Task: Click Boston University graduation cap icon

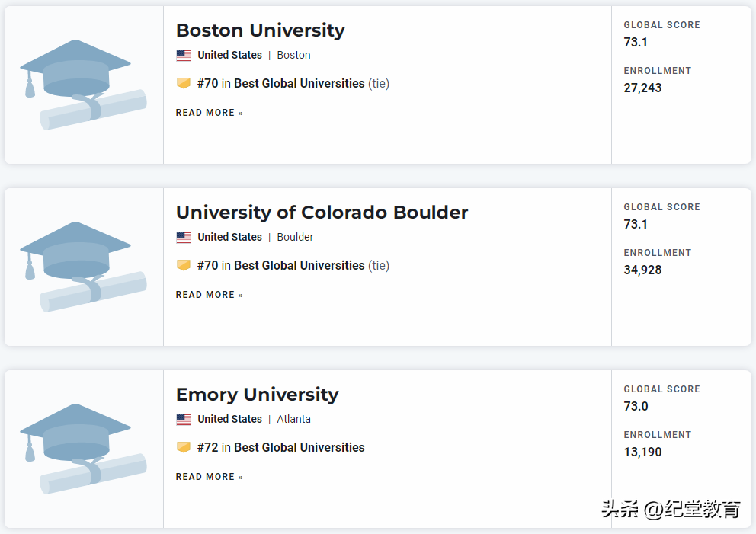Action: tap(83, 84)
